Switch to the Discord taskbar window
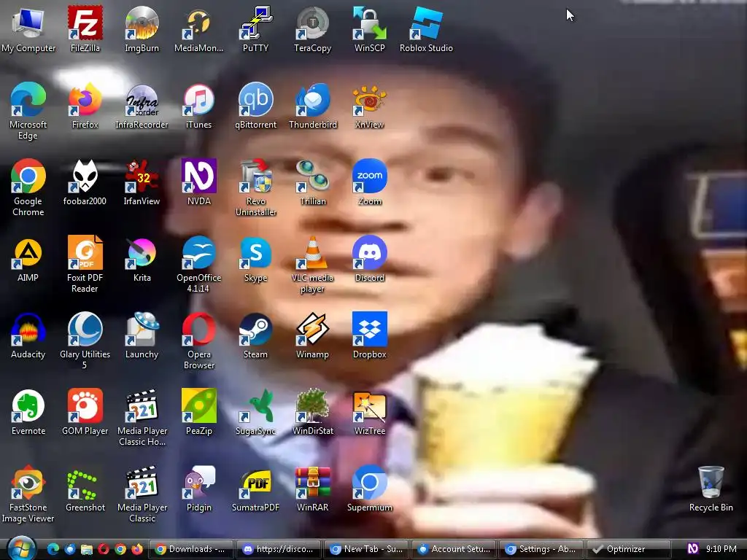Screen dimensions: 747x560 pos(279,549)
